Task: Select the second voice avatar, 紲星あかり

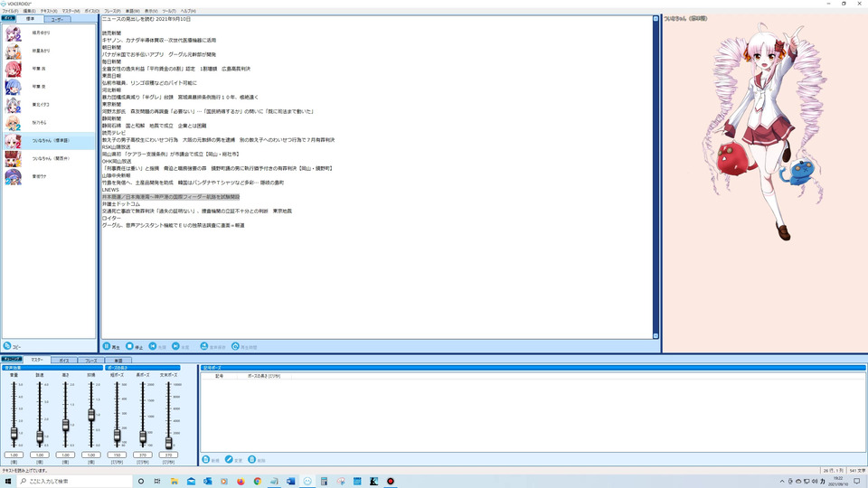Action: click(14, 51)
